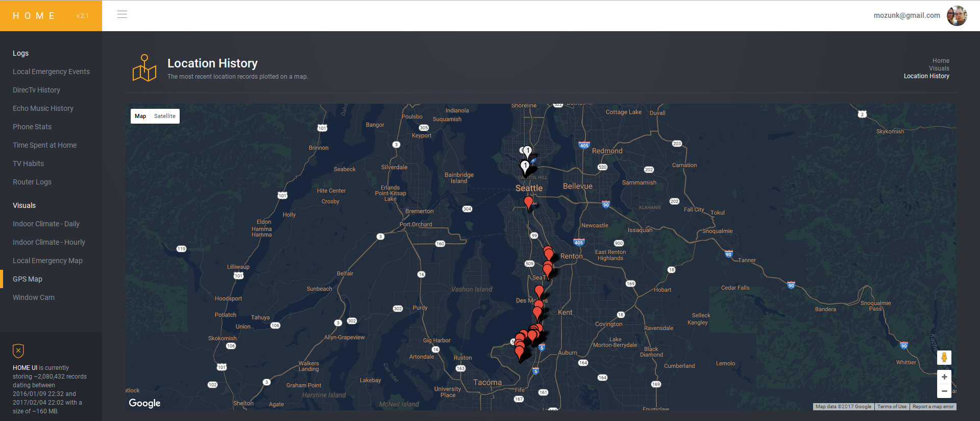
Task: Select GPS Map in sidebar
Action: coord(28,279)
